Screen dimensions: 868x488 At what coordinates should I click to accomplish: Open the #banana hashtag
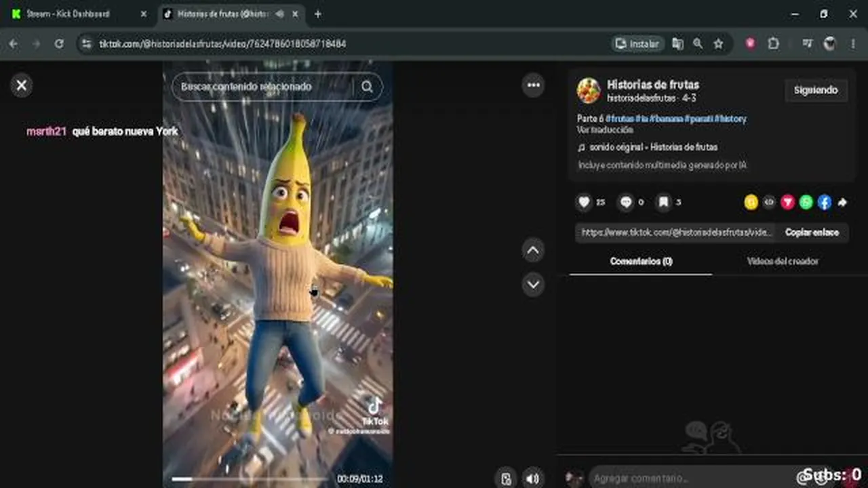point(666,119)
